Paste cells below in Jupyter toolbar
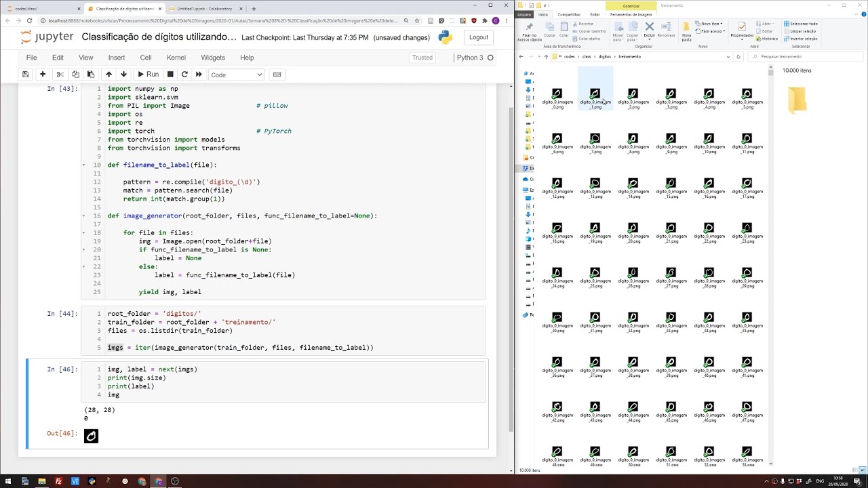Viewport: 868px width, 488px height. (91, 75)
